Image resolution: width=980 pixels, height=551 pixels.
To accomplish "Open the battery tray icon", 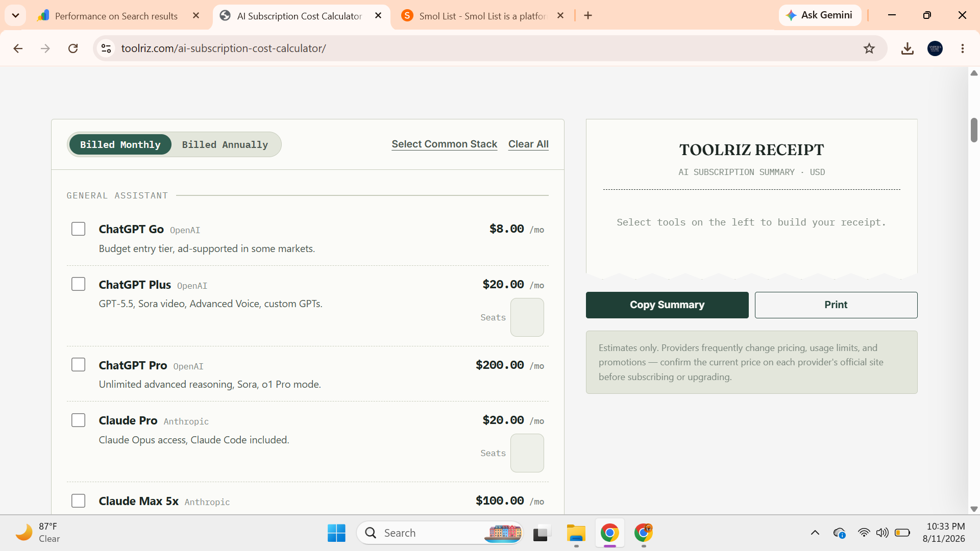I will [x=902, y=533].
